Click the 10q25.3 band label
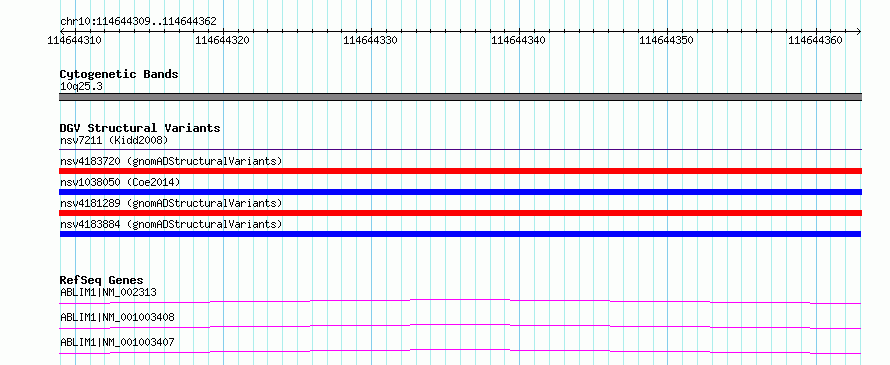 click(x=81, y=86)
